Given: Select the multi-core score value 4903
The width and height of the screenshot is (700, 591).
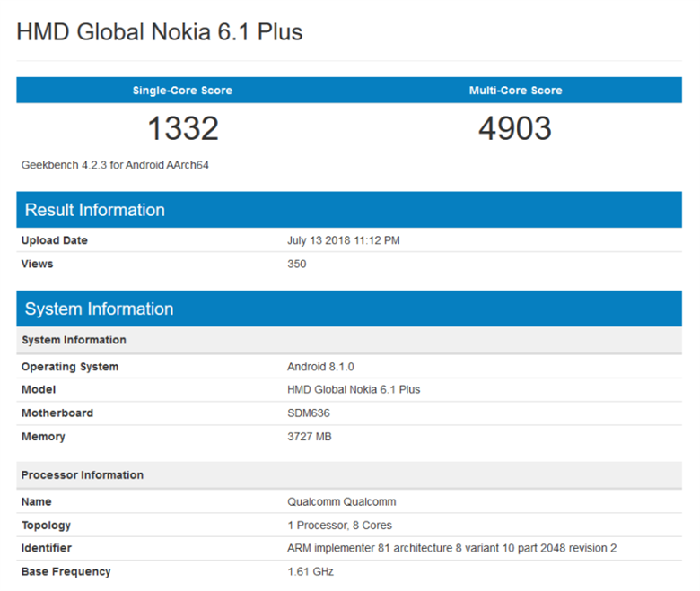Looking at the screenshot, I should 515,129.
